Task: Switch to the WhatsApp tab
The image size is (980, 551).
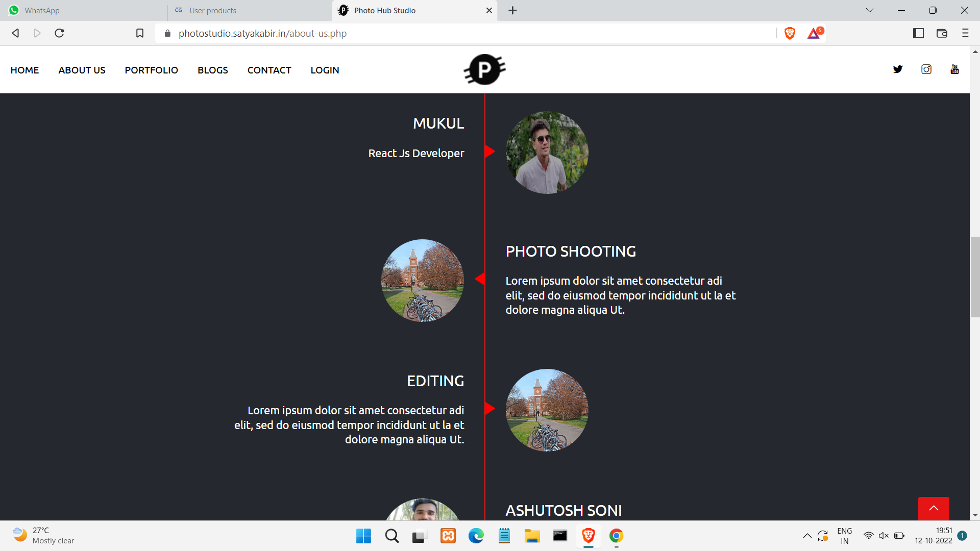Action: pyautogui.click(x=83, y=10)
